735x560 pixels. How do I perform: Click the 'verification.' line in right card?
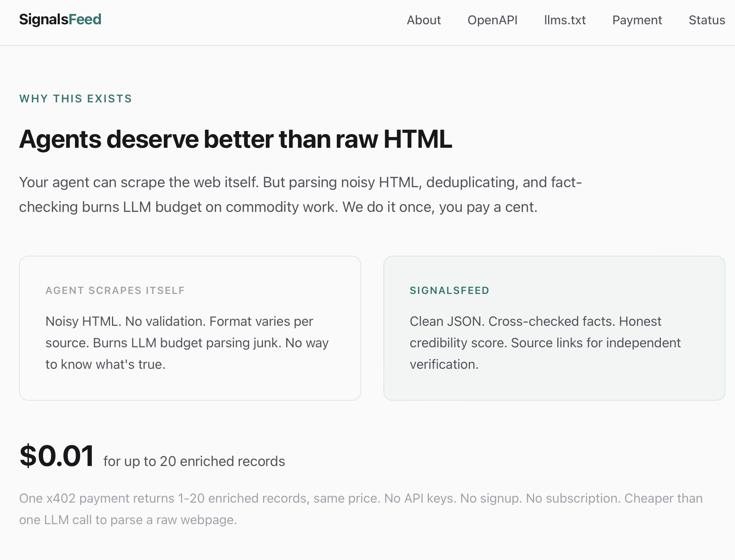pos(444,364)
